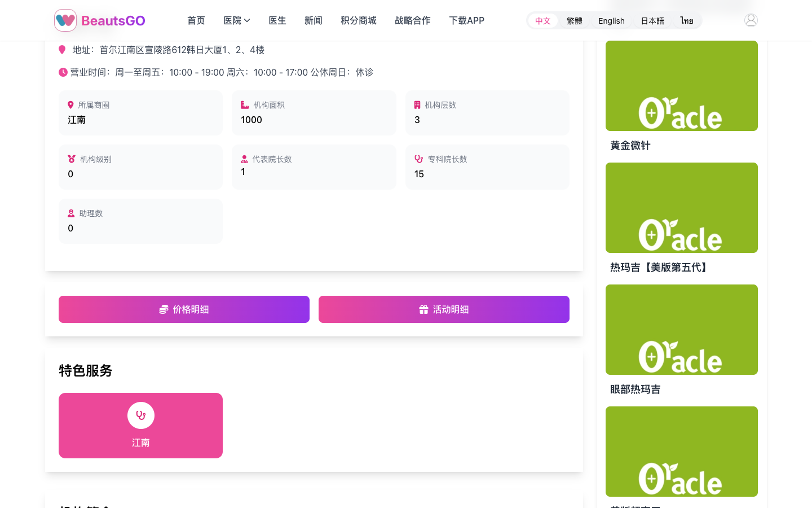The width and height of the screenshot is (812, 508).
Task: Click the ruler icon on 机构面积 card
Action: 244,104
